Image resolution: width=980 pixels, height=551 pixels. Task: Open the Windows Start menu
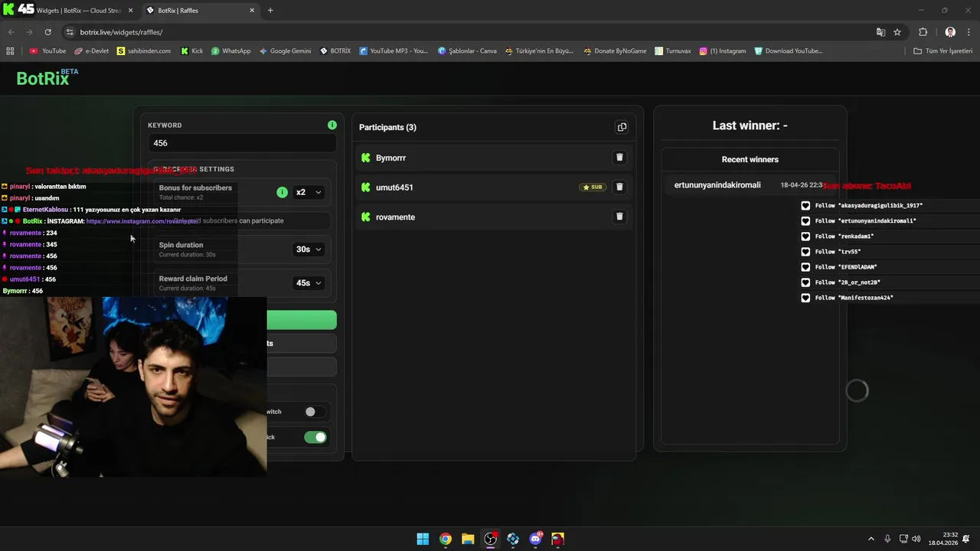(x=423, y=539)
